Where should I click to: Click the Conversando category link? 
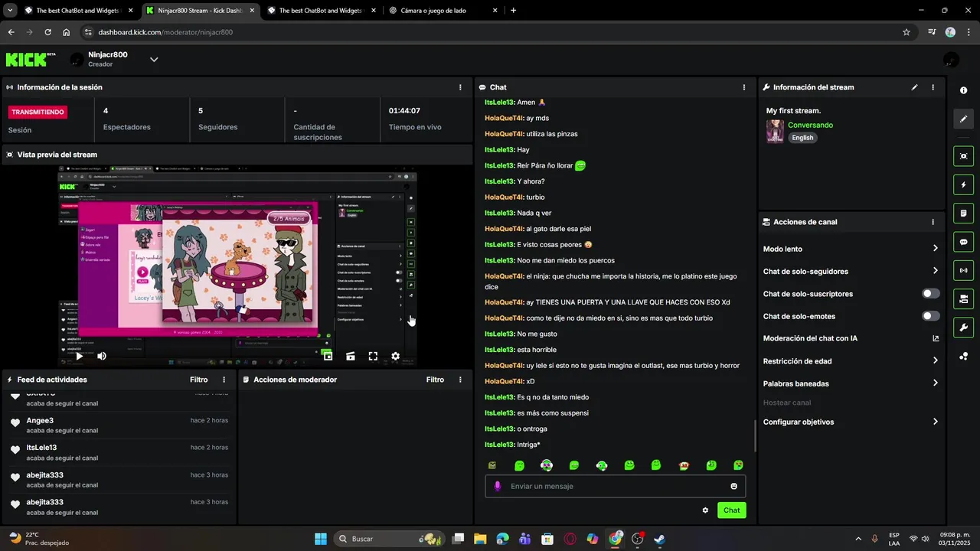[x=810, y=125]
